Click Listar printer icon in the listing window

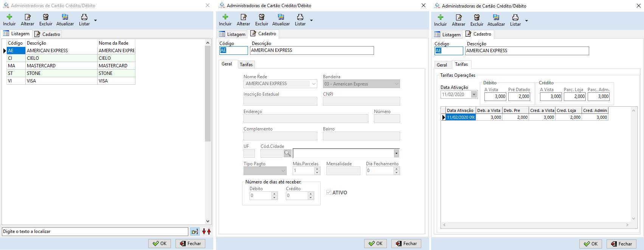coord(84,17)
